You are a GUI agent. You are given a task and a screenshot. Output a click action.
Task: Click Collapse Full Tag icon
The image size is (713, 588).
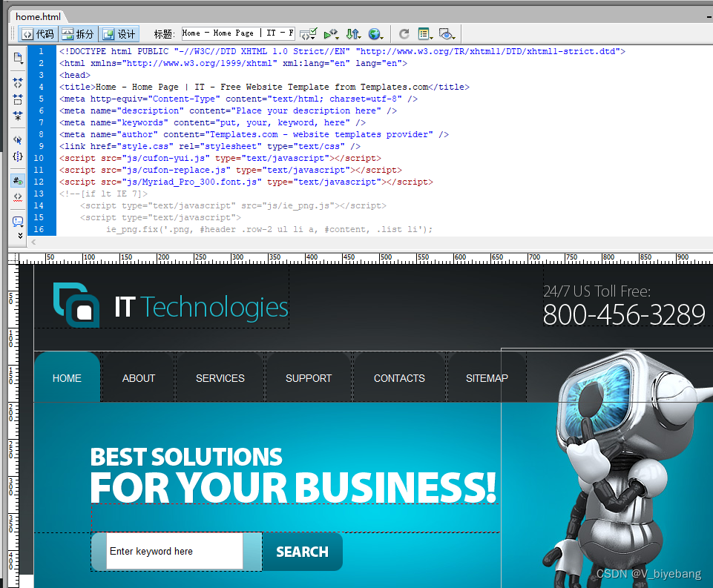(18, 83)
